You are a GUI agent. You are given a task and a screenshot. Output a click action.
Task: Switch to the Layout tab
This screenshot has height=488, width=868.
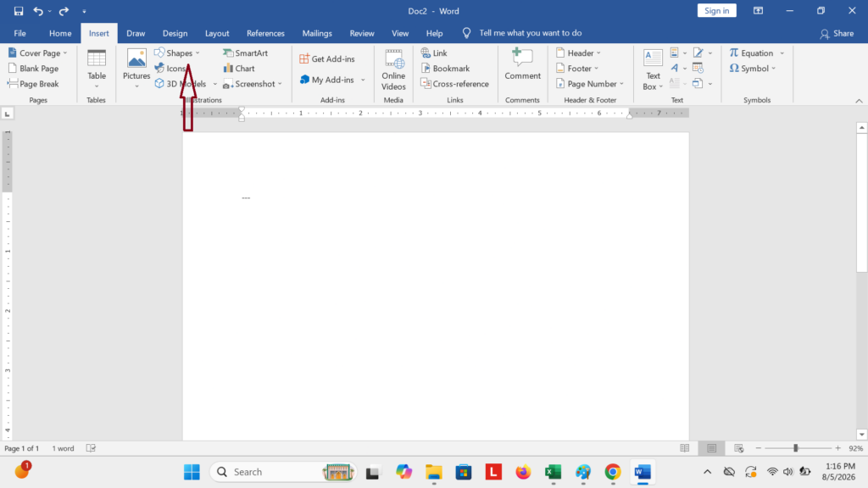coord(217,33)
